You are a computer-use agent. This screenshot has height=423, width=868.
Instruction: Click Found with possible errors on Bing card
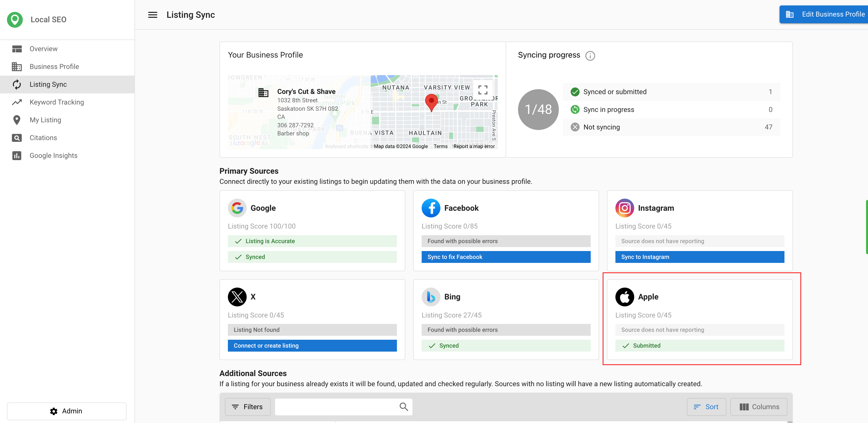(x=506, y=330)
